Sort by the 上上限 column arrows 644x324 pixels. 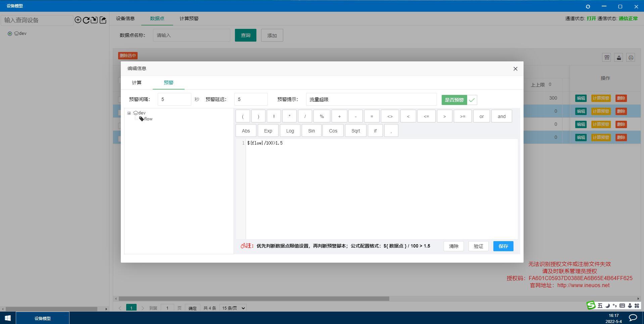click(550, 85)
